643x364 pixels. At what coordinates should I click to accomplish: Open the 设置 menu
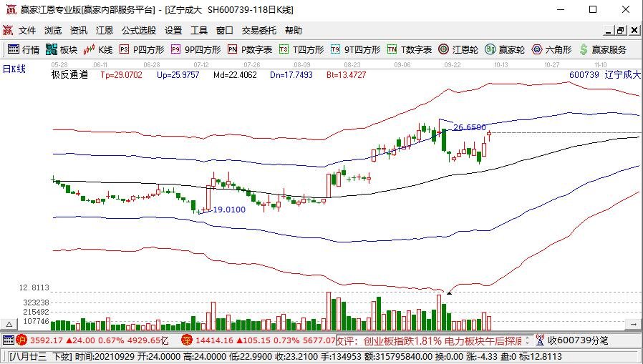[x=173, y=30]
